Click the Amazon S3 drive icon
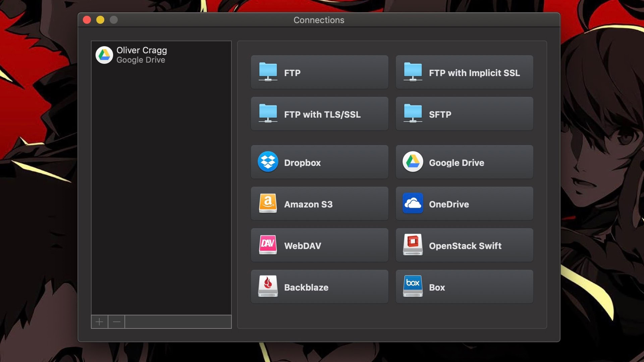Screen dimensions: 644x362 (268, 203)
